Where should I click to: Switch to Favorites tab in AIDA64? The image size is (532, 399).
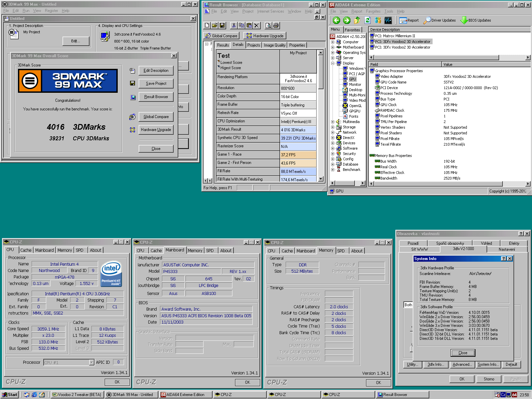pos(352,30)
